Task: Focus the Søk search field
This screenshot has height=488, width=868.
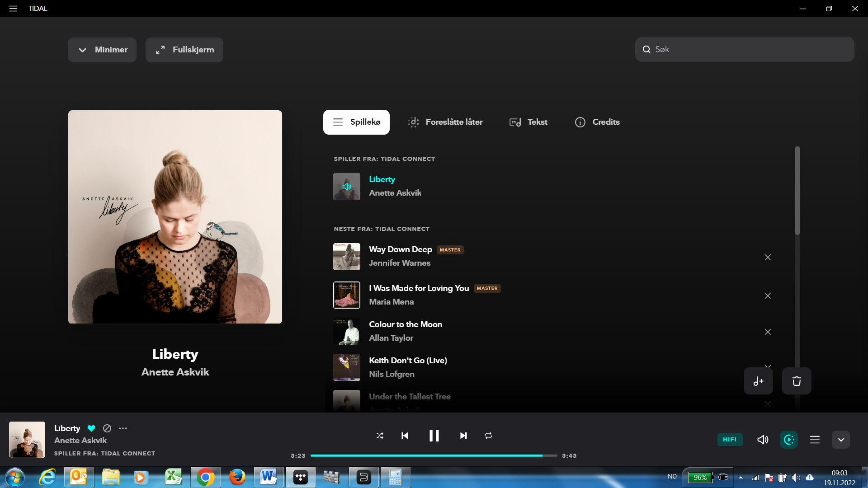Action: 745,49
